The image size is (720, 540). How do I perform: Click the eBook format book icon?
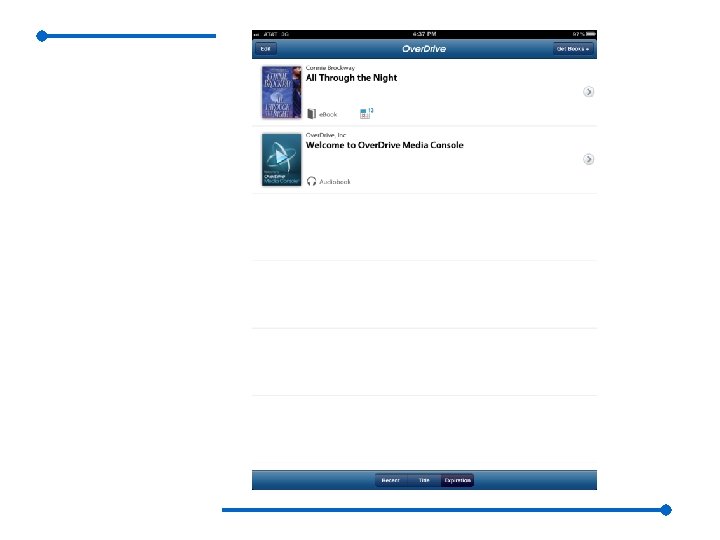coord(311,114)
